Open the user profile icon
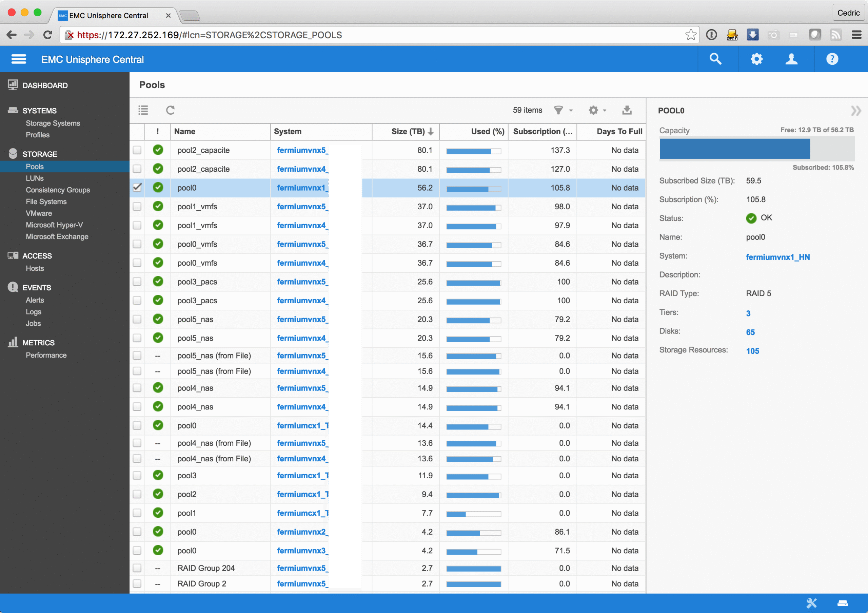 [791, 59]
